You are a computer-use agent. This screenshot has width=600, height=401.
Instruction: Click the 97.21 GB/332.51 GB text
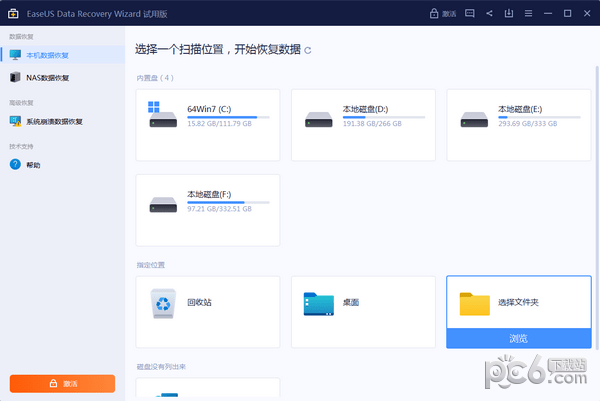[219, 209]
